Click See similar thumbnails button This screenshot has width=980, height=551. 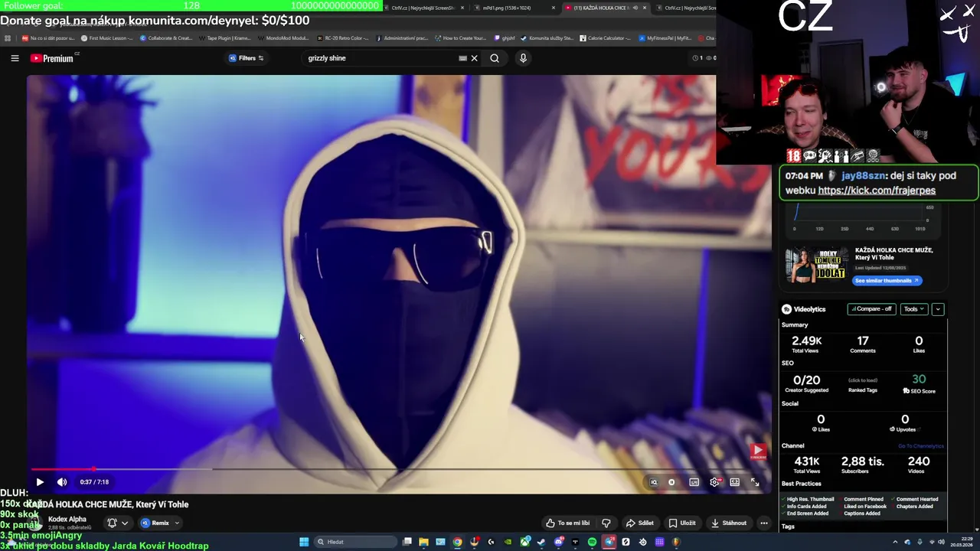tap(887, 280)
